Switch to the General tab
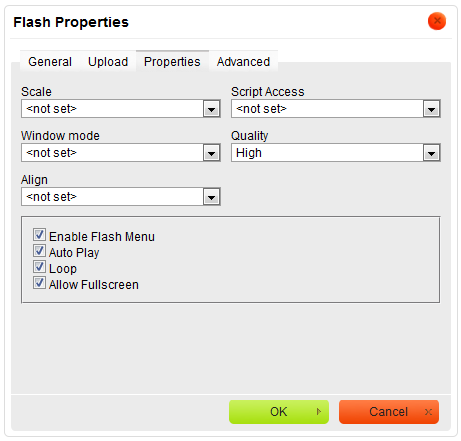 point(50,62)
